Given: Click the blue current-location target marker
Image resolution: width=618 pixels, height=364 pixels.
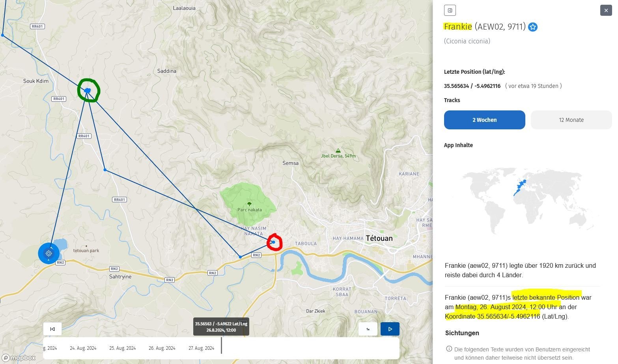Looking at the screenshot, I should click(x=49, y=253).
